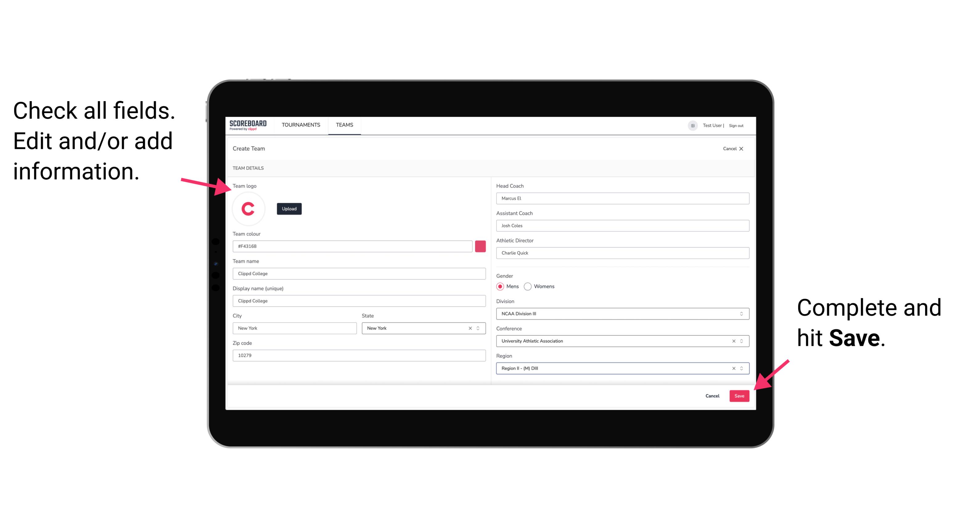The image size is (980, 527).
Task: Click the Test User account icon
Action: click(x=690, y=125)
